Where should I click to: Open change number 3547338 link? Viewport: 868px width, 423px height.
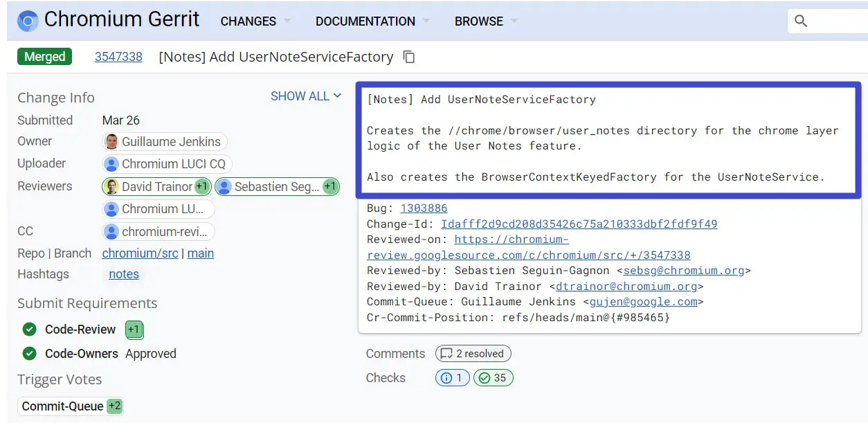coord(118,57)
